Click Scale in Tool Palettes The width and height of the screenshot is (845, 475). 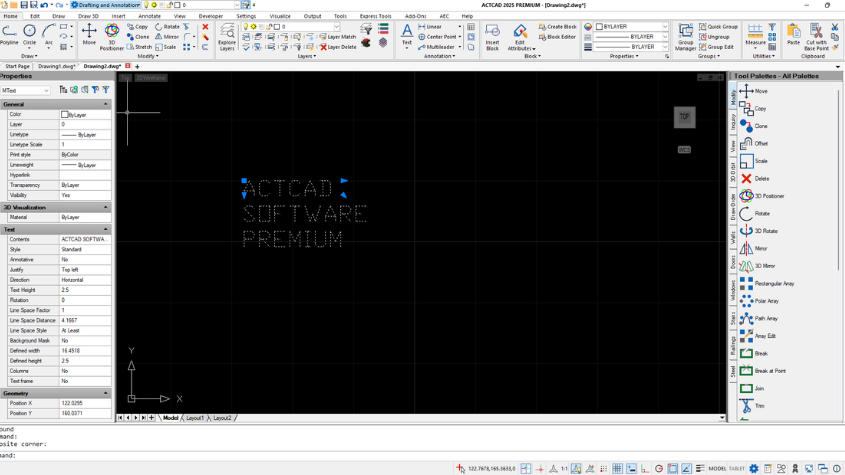[x=753, y=161]
